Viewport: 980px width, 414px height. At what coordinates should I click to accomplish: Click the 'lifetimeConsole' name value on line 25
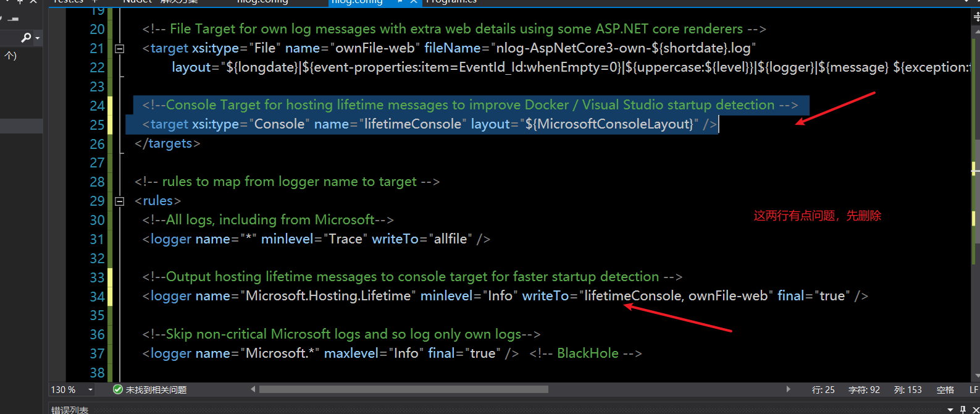click(x=413, y=124)
